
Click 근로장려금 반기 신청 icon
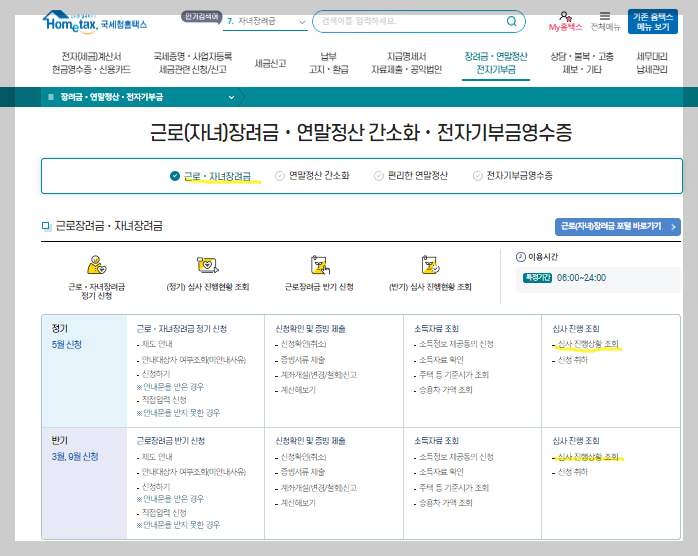[x=320, y=264]
